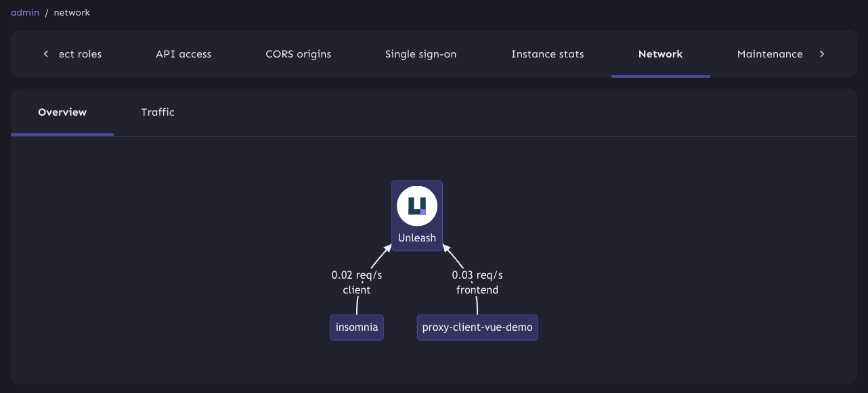Click the 0.02 req/s edge label

point(357,275)
